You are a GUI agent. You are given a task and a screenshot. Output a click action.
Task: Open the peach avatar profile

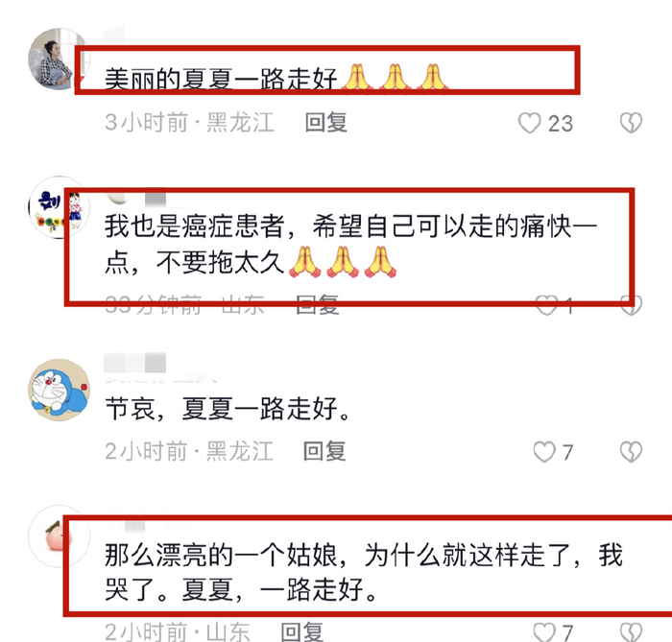(59, 536)
